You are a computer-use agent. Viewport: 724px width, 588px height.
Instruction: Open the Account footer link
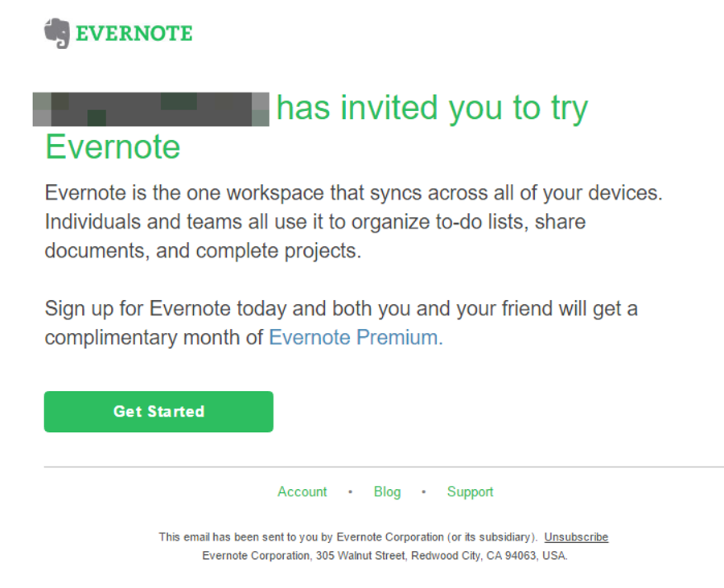point(302,492)
